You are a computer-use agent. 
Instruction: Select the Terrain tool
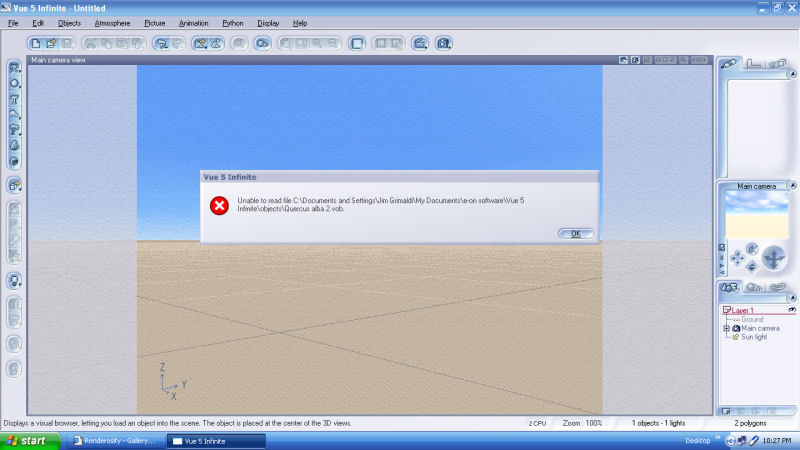[x=14, y=115]
